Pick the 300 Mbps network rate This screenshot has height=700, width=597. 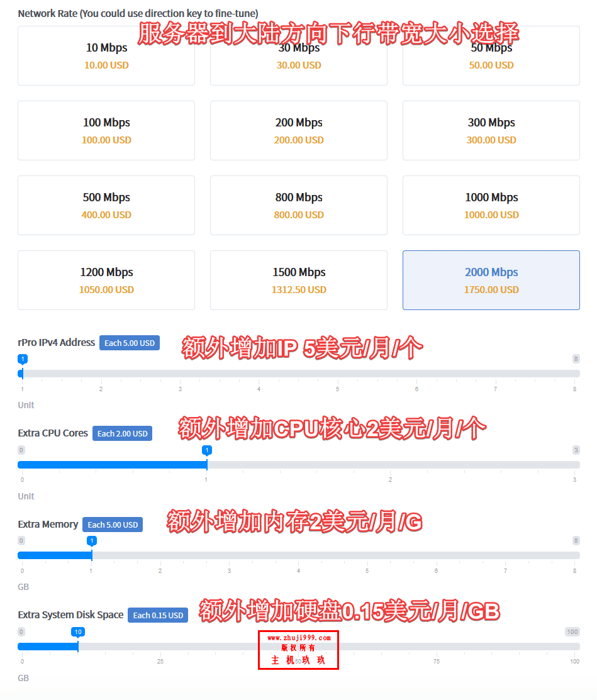pyautogui.click(x=491, y=130)
